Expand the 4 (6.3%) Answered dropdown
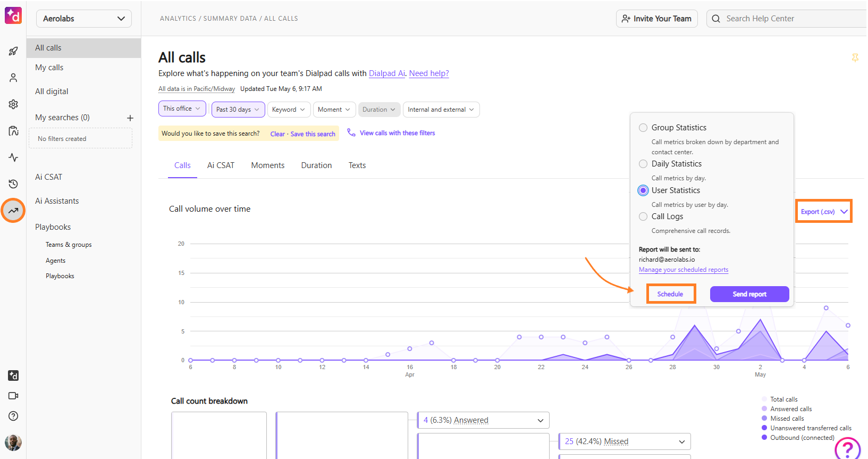The width and height of the screenshot is (868, 459). click(x=483, y=420)
